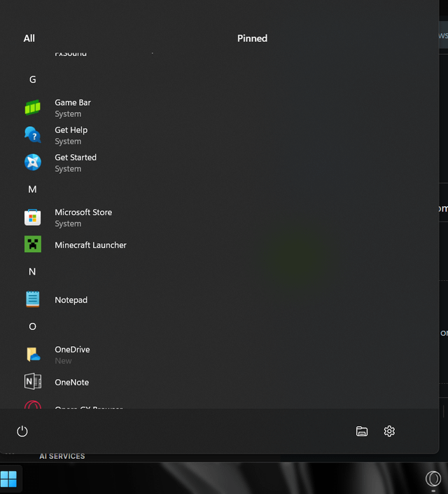Click the letter N section header
448x494 pixels.
point(32,272)
